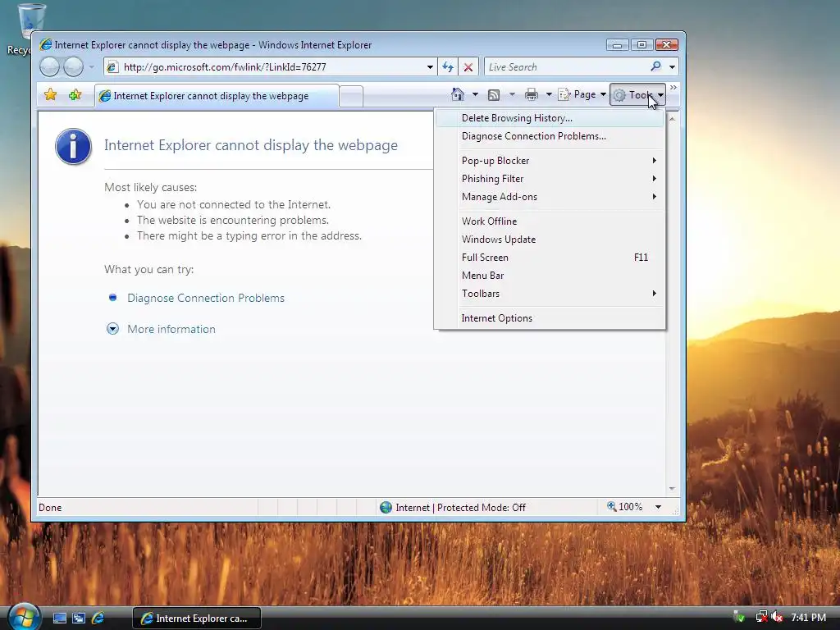Click inside the Live Search box
The image size is (840, 630).
565,67
